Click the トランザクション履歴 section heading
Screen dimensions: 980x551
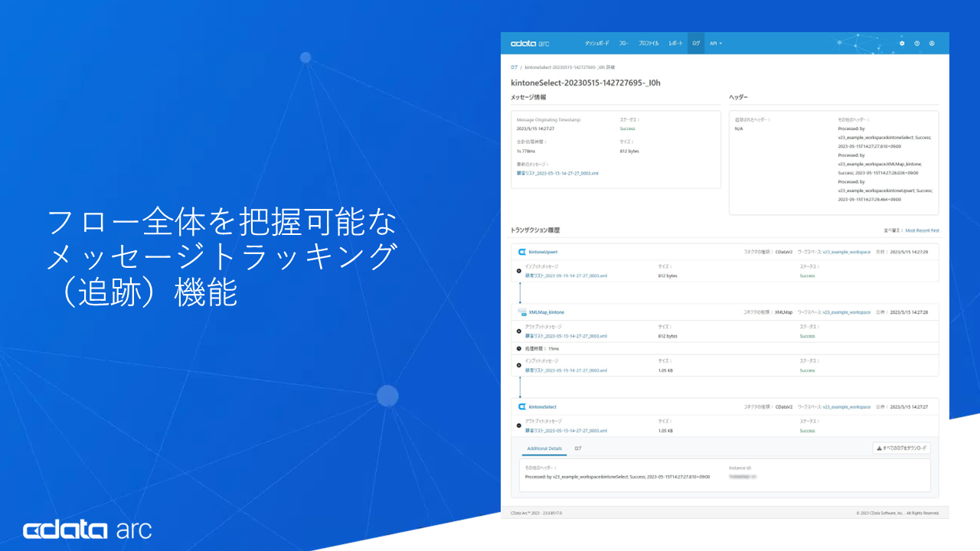pyautogui.click(x=535, y=230)
